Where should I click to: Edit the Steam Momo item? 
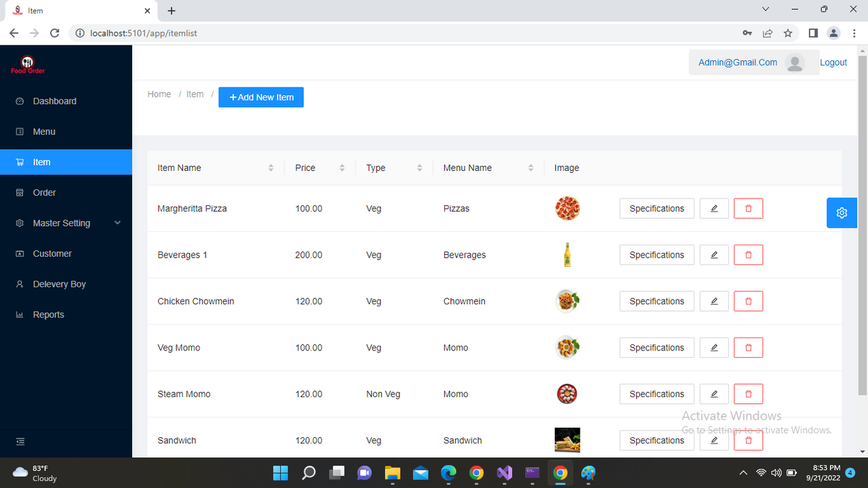coord(714,394)
